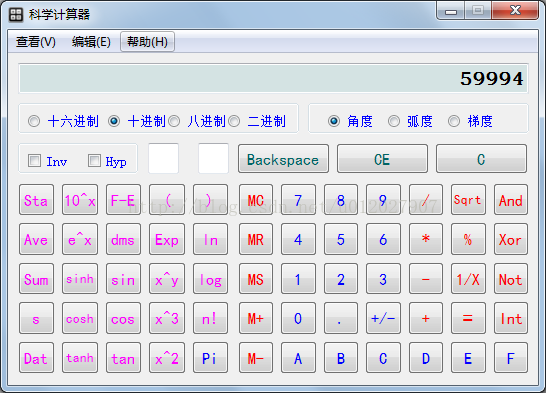Screen dimensions: 546x393
Task: Click the digit 7 key
Action: coord(298,200)
